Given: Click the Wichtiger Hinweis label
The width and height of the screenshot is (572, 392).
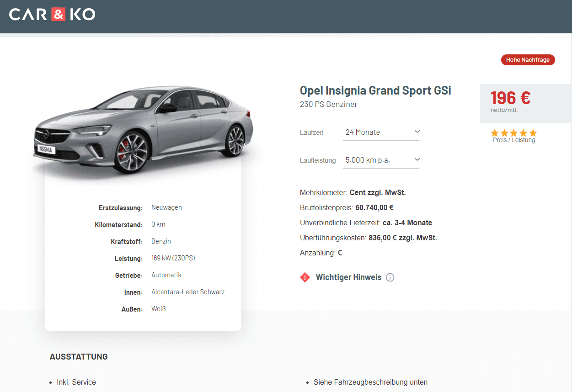Looking at the screenshot, I should (348, 277).
